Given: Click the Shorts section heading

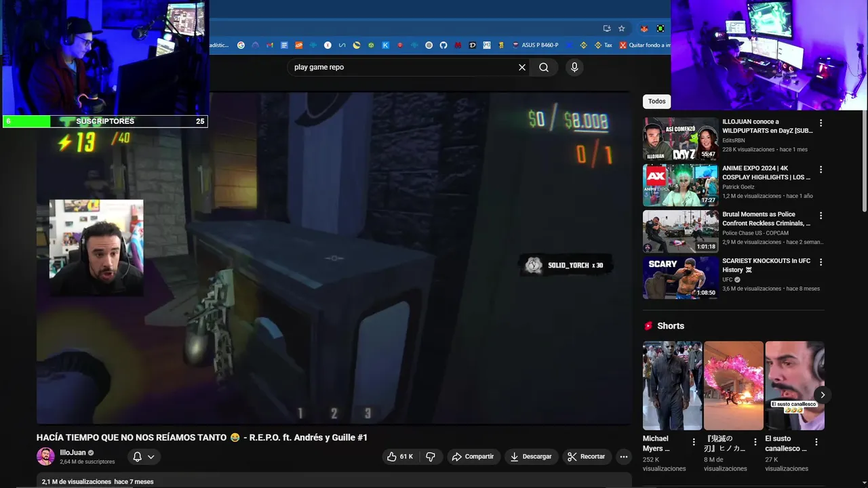Looking at the screenshot, I should [670, 326].
